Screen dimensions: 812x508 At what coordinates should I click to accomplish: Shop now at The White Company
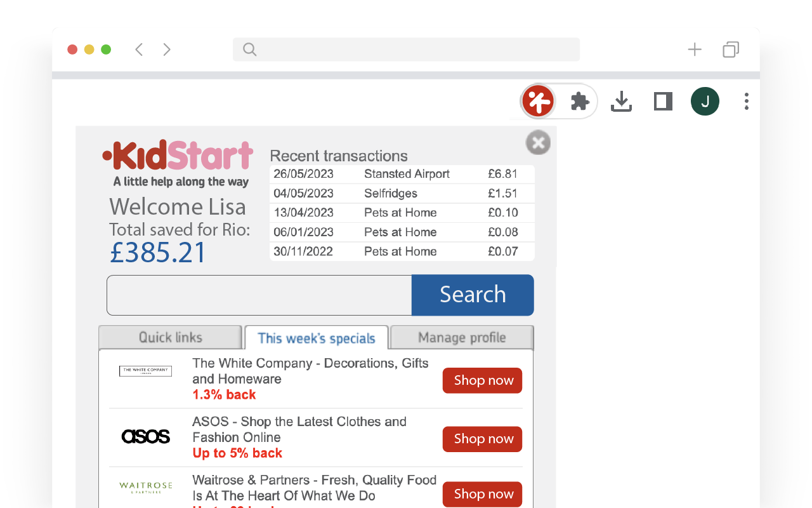(483, 380)
